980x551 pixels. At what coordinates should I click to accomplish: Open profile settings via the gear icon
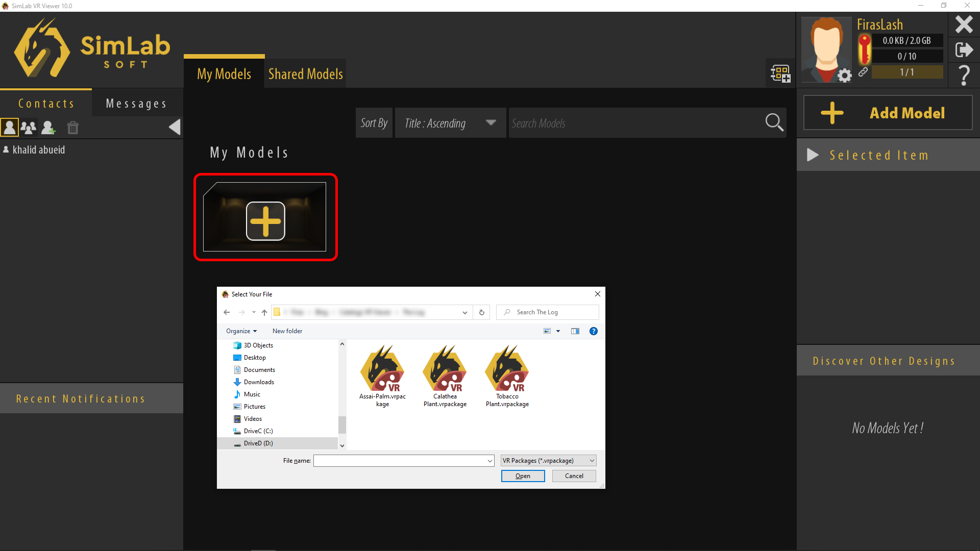pyautogui.click(x=845, y=75)
